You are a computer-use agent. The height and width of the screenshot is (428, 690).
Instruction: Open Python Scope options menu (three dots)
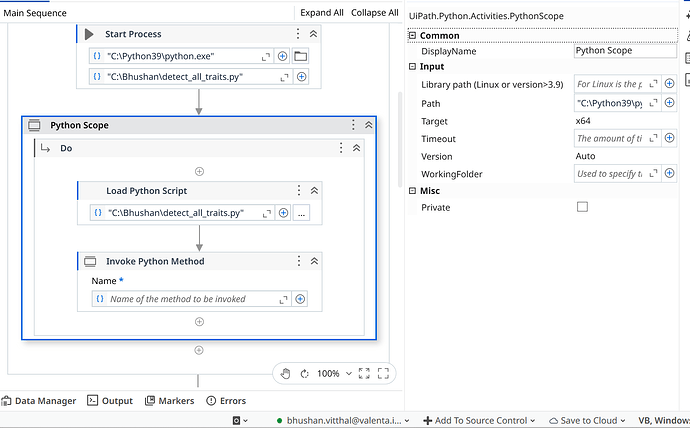pyautogui.click(x=353, y=125)
